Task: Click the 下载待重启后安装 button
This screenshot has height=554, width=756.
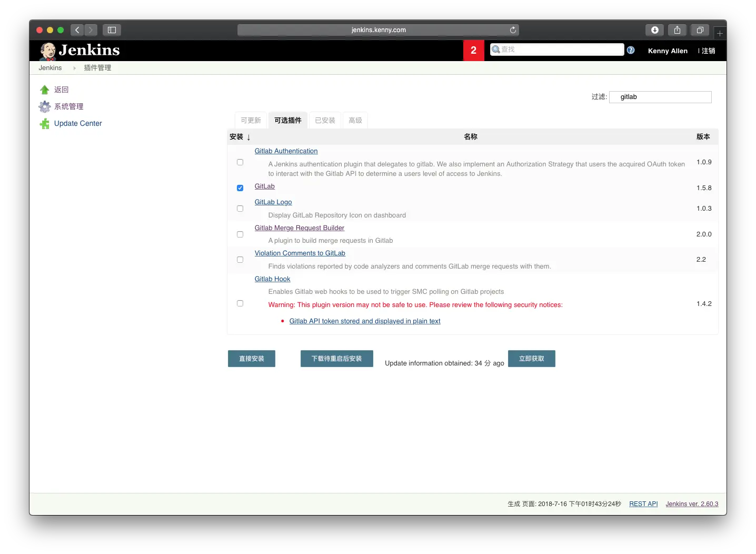Action: tap(337, 359)
